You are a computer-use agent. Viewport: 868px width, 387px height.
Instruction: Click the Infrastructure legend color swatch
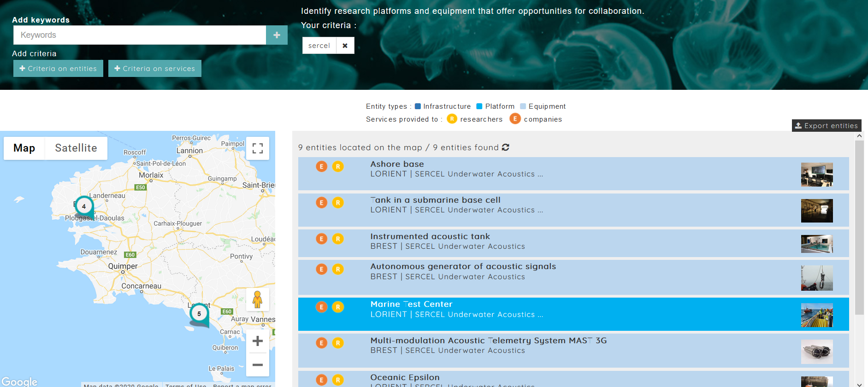point(418,106)
